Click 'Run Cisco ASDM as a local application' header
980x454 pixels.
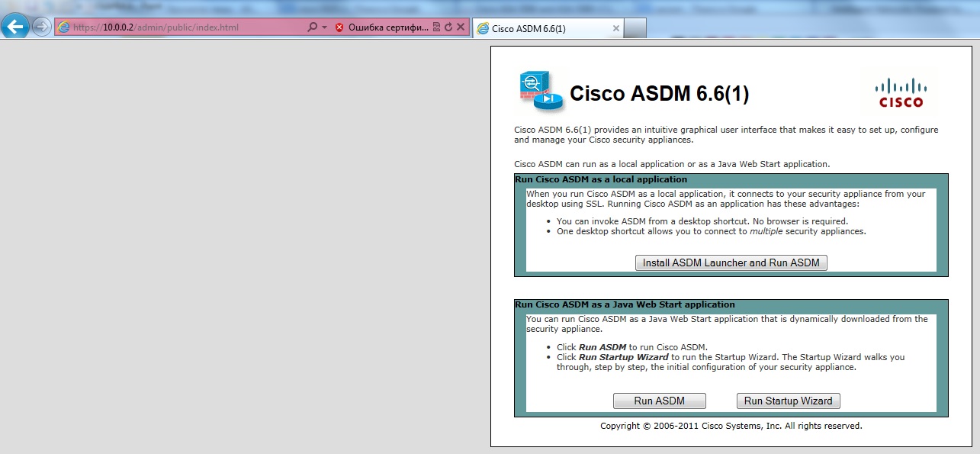(601, 179)
